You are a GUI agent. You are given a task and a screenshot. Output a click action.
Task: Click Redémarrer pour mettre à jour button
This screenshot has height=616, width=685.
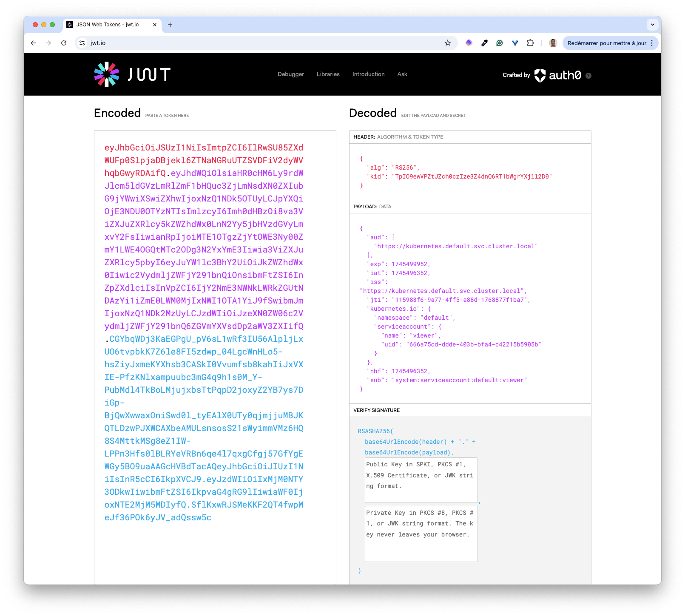pyautogui.click(x=606, y=43)
